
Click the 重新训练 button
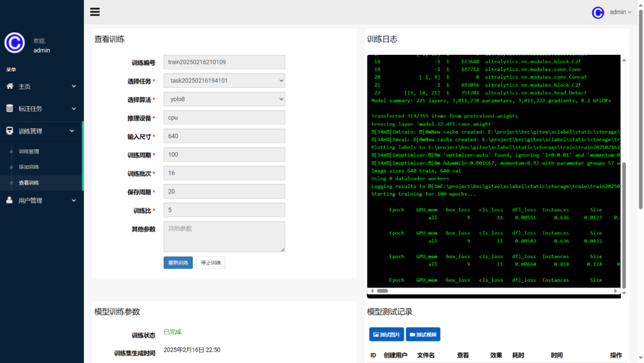(x=178, y=263)
